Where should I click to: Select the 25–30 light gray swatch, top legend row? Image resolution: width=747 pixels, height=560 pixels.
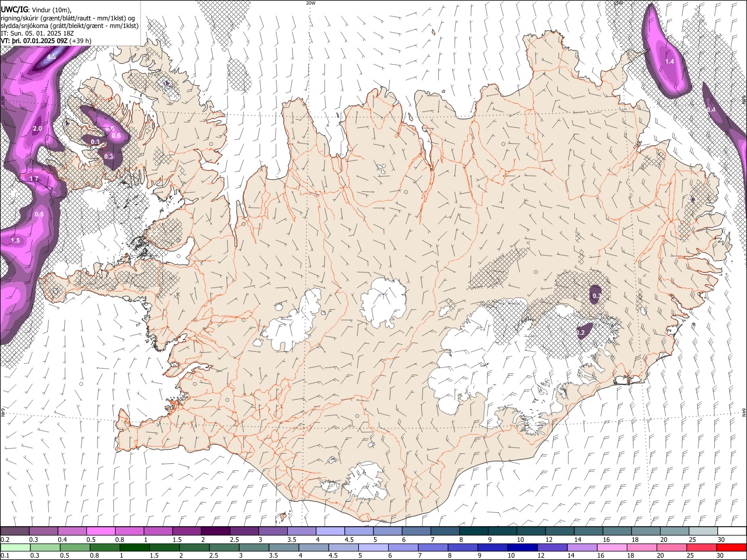703,531
